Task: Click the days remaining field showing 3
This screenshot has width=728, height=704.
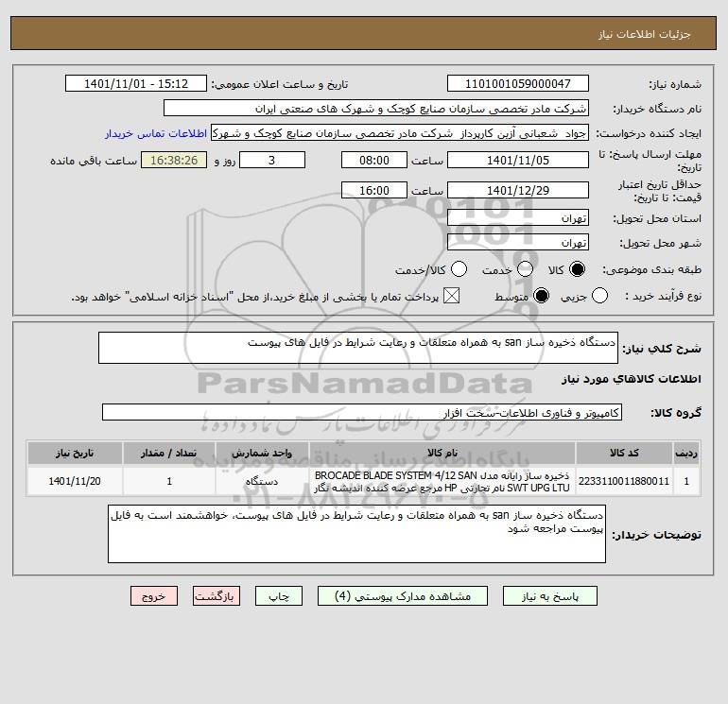Action: click(x=272, y=160)
